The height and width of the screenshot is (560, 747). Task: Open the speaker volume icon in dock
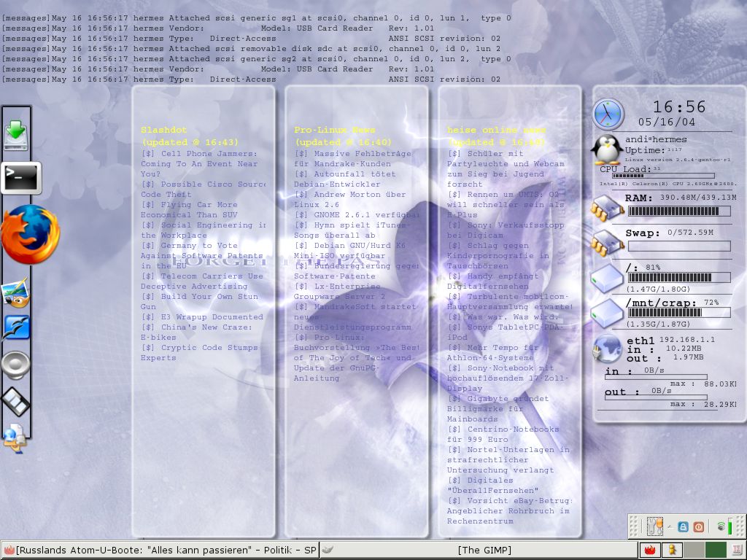16,364
